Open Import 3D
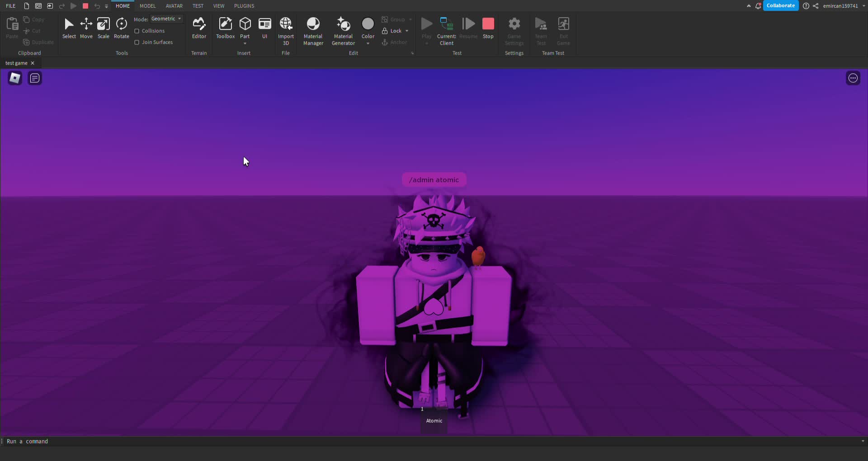Viewport: 868px width, 461px height. pyautogui.click(x=286, y=28)
